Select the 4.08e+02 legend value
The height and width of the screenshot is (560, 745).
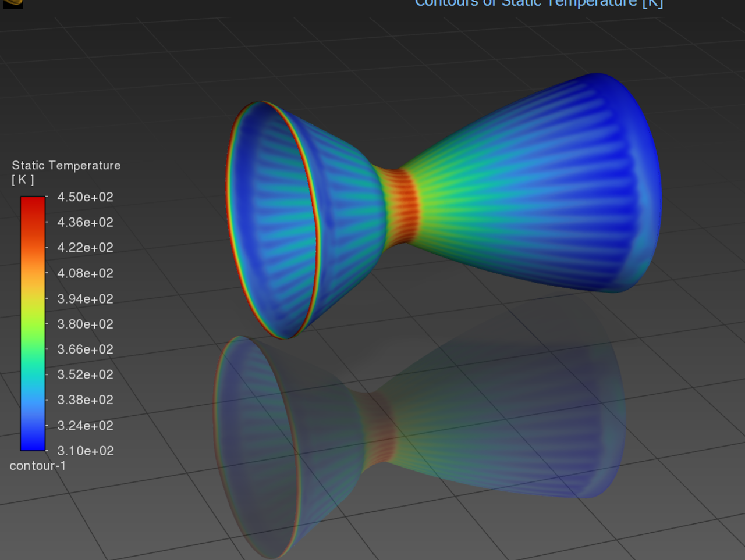click(85, 273)
